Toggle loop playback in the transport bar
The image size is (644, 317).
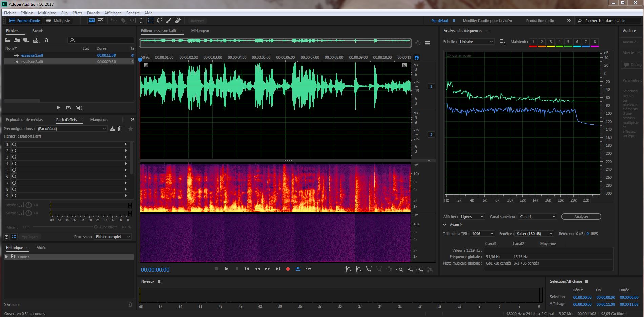click(298, 269)
